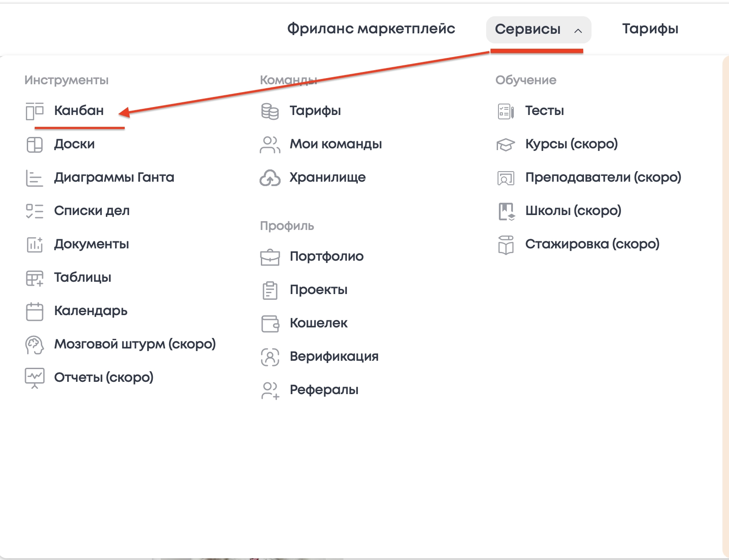Click the Верификация user scan icon
Viewport: 729px width, 560px height.
[270, 357]
